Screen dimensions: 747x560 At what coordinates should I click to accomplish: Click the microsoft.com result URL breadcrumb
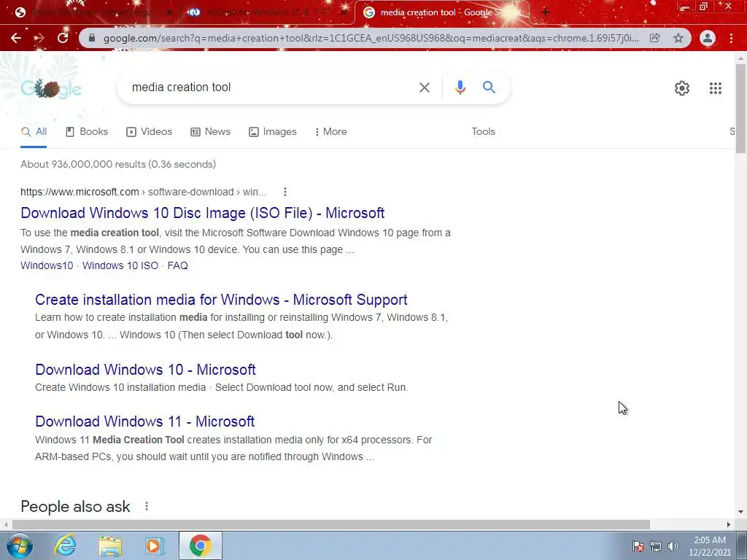[x=143, y=192]
